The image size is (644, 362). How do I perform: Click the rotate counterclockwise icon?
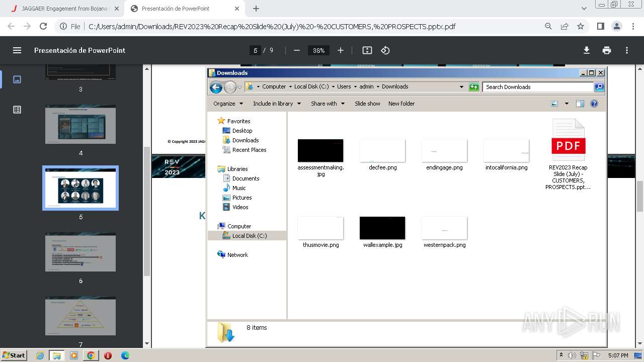click(385, 50)
